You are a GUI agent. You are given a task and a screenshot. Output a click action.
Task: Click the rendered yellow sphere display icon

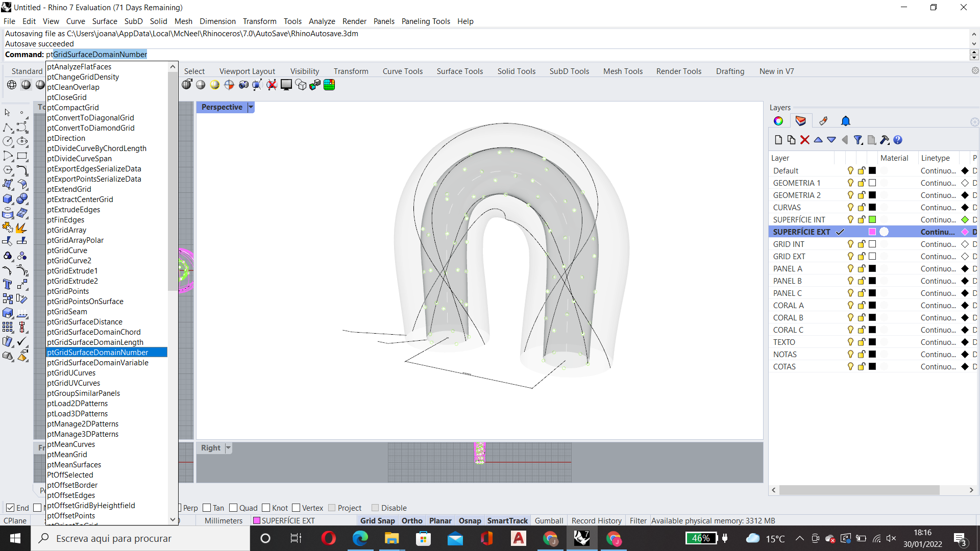215,85
